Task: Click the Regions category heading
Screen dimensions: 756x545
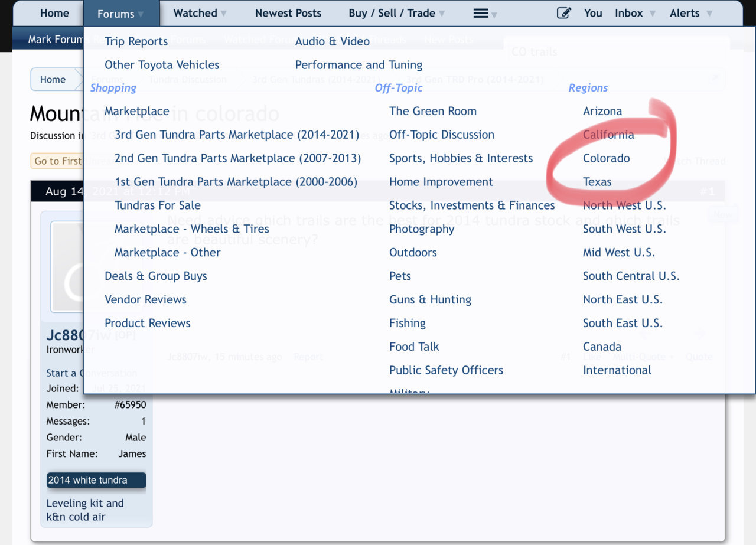Action: tap(588, 88)
